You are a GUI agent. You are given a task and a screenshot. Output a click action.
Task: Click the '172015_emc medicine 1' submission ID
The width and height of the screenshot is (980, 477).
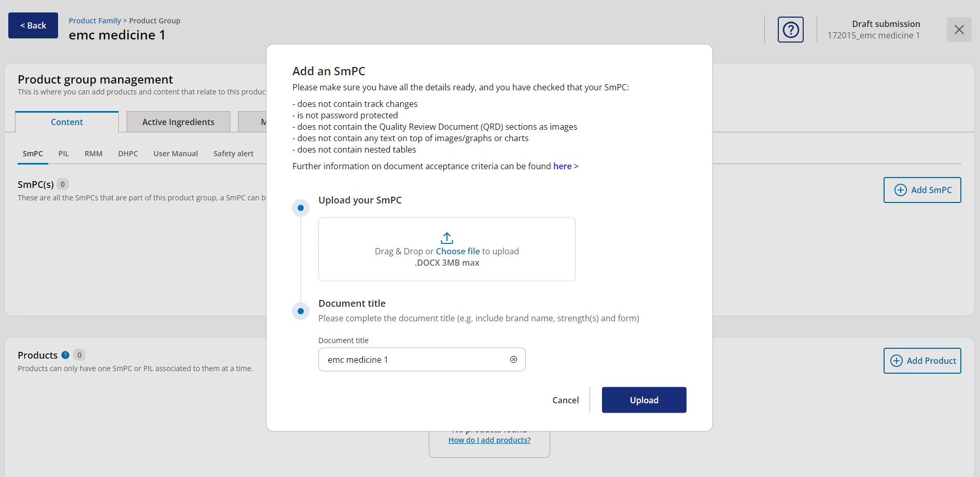click(x=874, y=35)
